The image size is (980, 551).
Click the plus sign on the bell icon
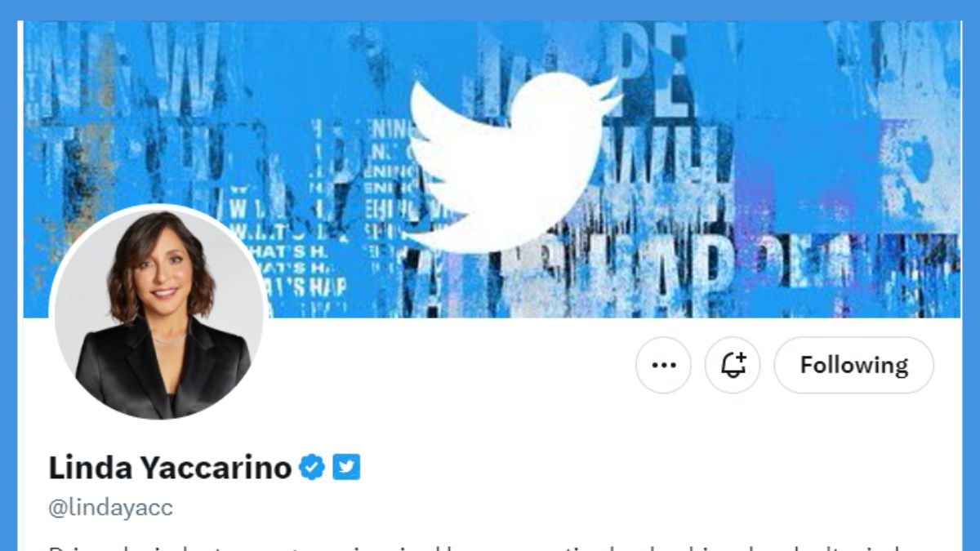click(741, 358)
